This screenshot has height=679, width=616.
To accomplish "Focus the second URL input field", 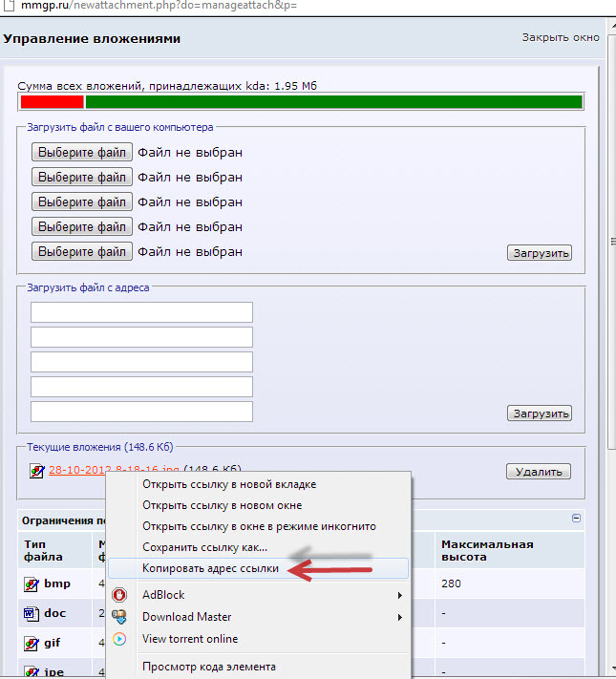I will tap(141, 337).
